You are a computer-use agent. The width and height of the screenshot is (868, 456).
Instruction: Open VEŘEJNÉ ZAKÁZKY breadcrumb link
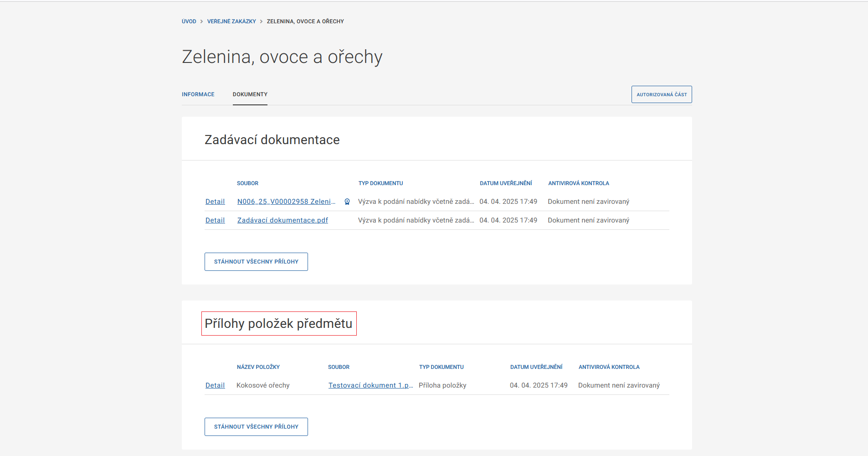coord(231,21)
